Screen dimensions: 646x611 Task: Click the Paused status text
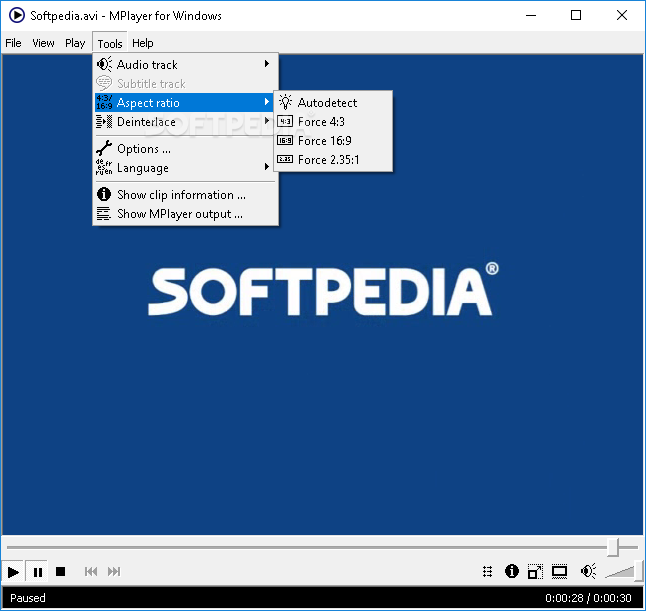click(28, 598)
